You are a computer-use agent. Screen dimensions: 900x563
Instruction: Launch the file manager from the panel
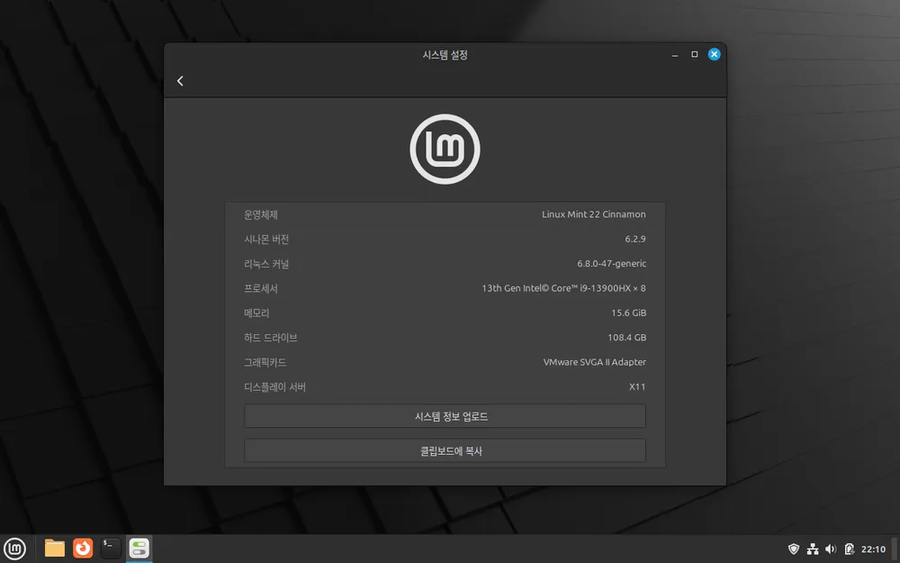tap(55, 549)
